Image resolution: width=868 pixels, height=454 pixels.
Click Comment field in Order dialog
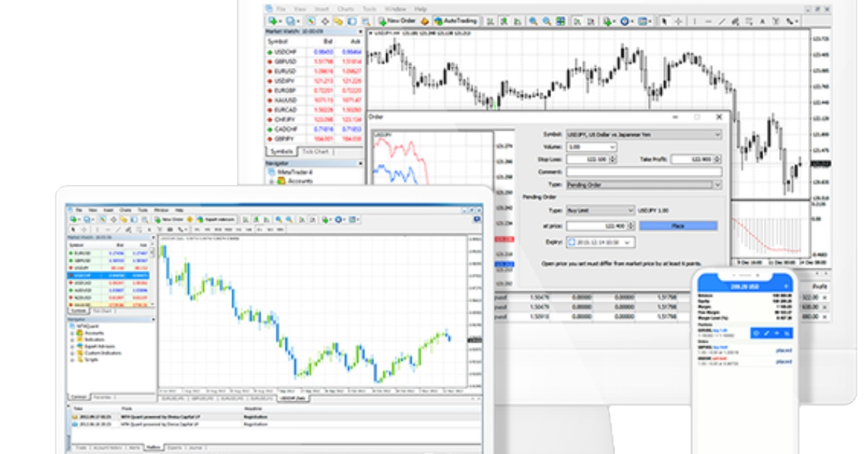[x=644, y=172]
